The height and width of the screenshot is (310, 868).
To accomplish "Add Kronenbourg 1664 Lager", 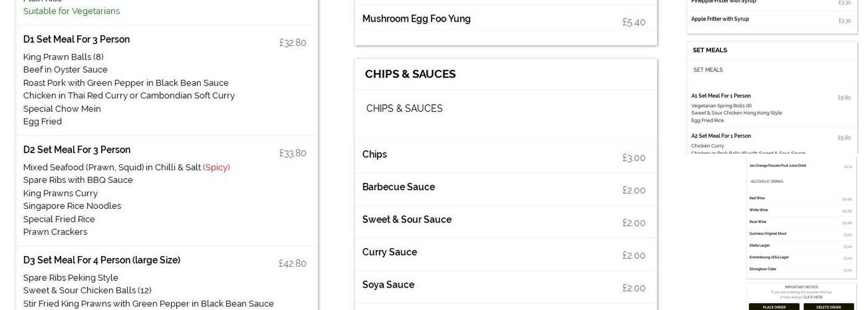I will coord(769,257).
